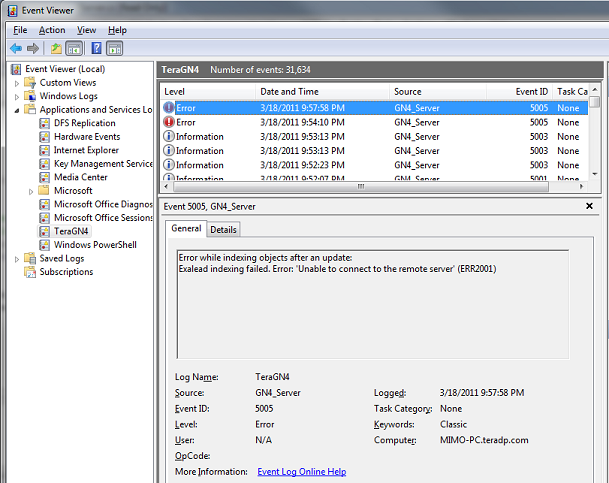Click the event list horizontal scrollbar thumb
This screenshot has width=609, height=483.
coord(361,187)
